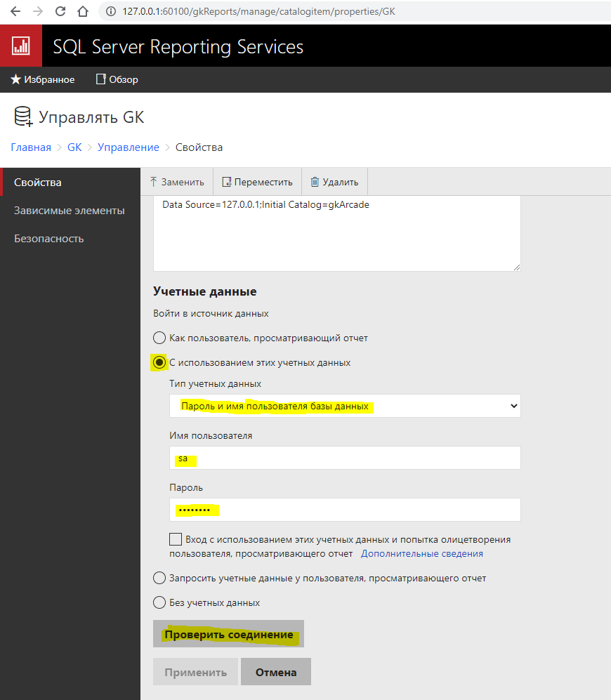Grab the text area resize handle
Viewport: 611px width, 700px height.
(517, 267)
